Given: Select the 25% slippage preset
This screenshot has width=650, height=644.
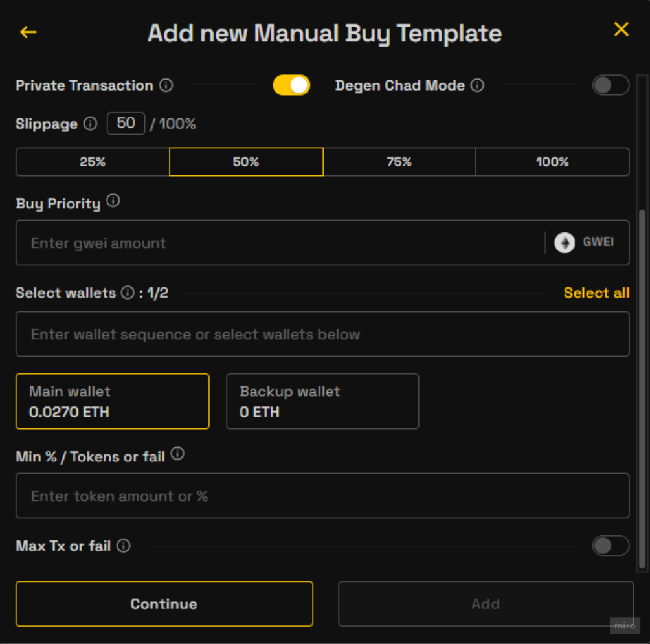Looking at the screenshot, I should point(93,162).
